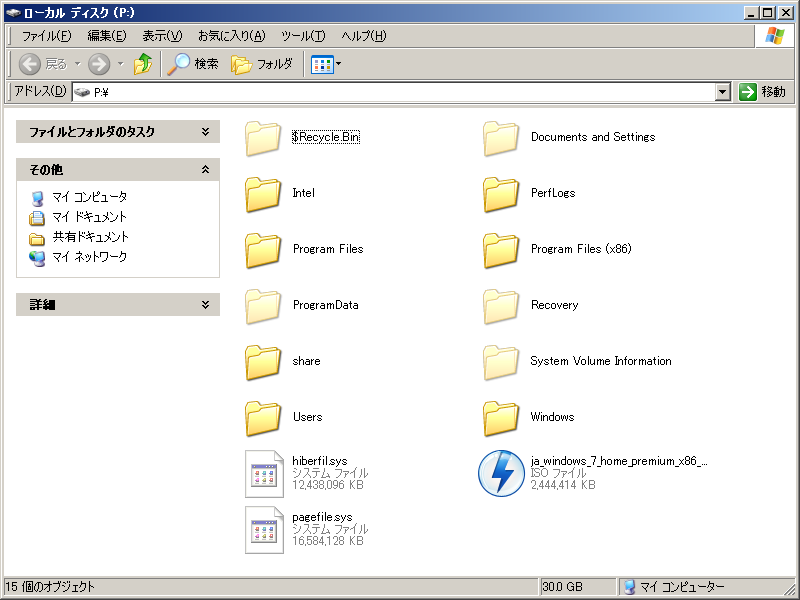Viewport: 800px width, 600px height.
Task: Open the Search (検索) toolbar tool
Action: click(x=193, y=64)
